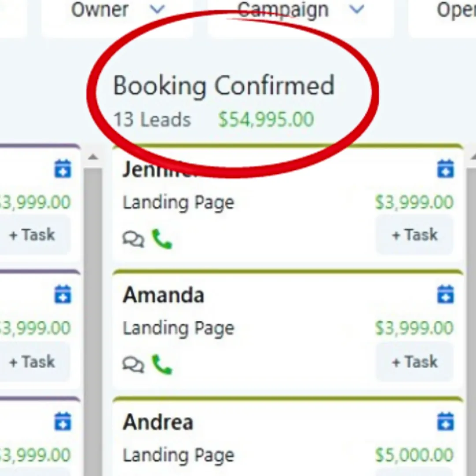
Task: Select the Booking Confirmed column header
Action: pyautogui.click(x=224, y=86)
